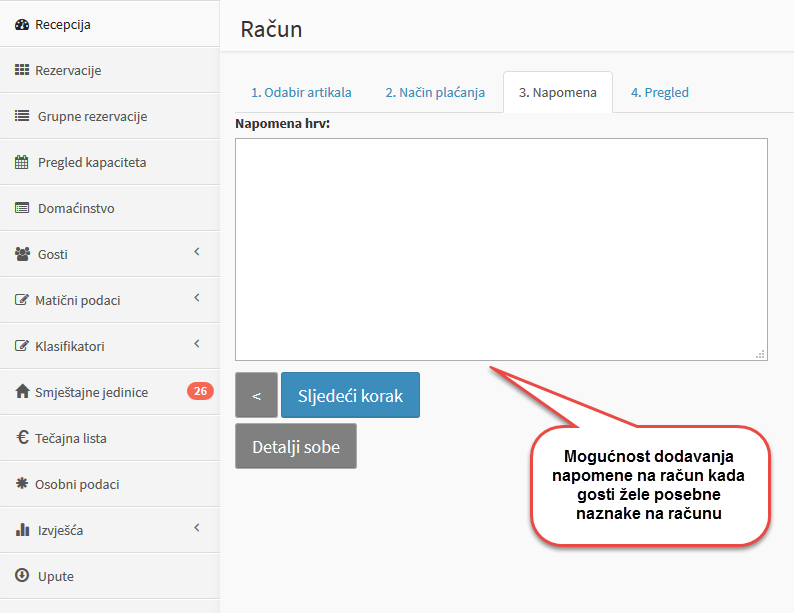Screen dimensions: 794x613
Task: Open Smještajne jedinice menu item
Action: point(110,392)
